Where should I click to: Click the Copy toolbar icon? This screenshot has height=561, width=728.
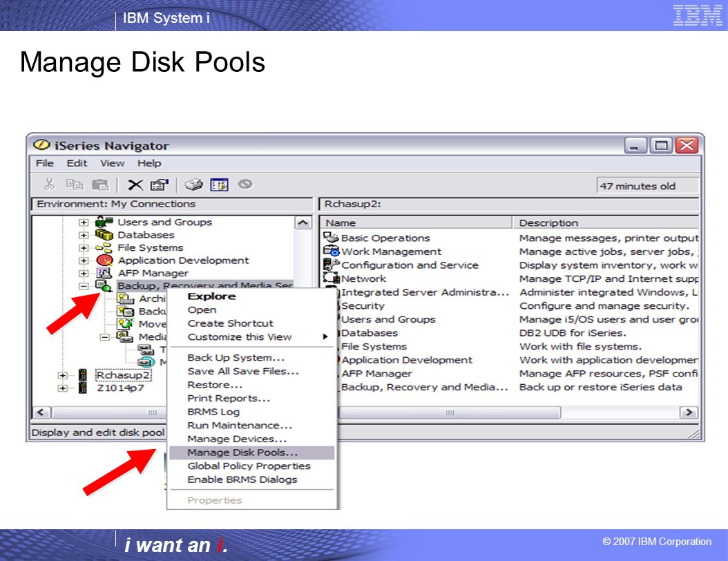(x=75, y=184)
